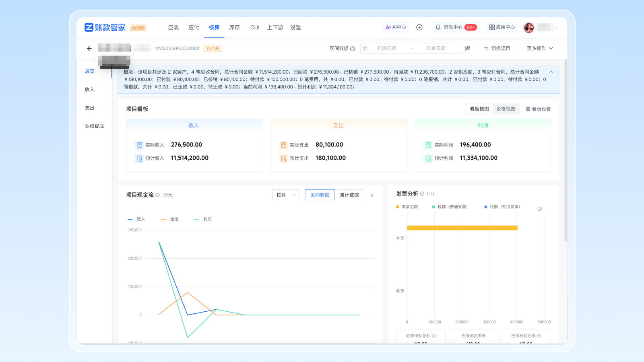644x362 pixels.
Task: Open the AI中心 assistant icon
Action: coord(388,27)
